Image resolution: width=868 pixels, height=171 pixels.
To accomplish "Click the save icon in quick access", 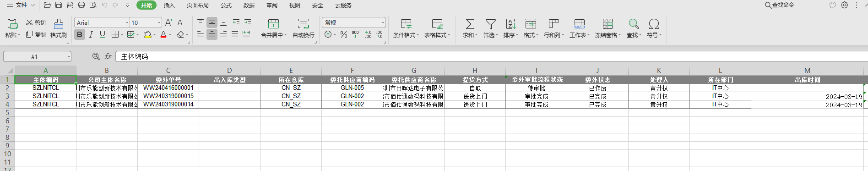I will tap(59, 5).
